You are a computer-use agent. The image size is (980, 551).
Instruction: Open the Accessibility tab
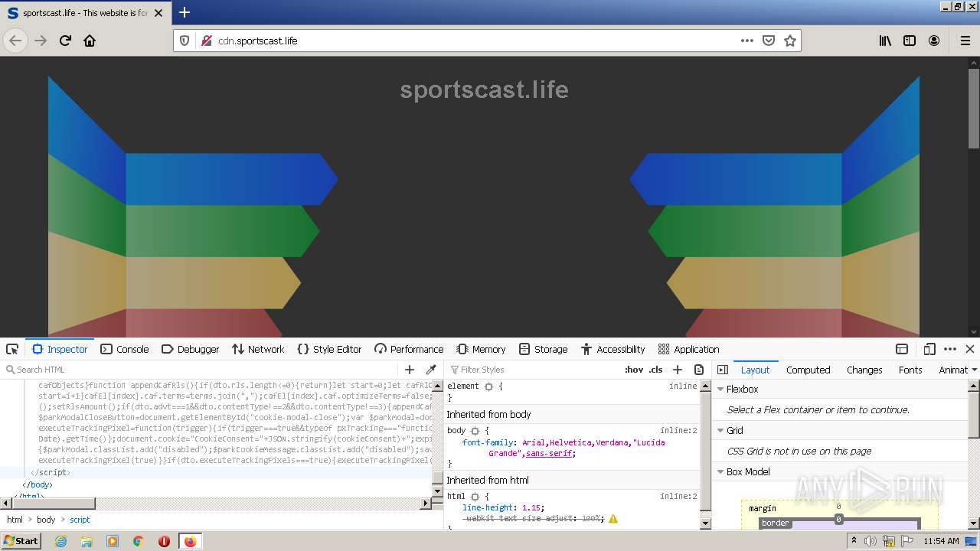pos(612,349)
